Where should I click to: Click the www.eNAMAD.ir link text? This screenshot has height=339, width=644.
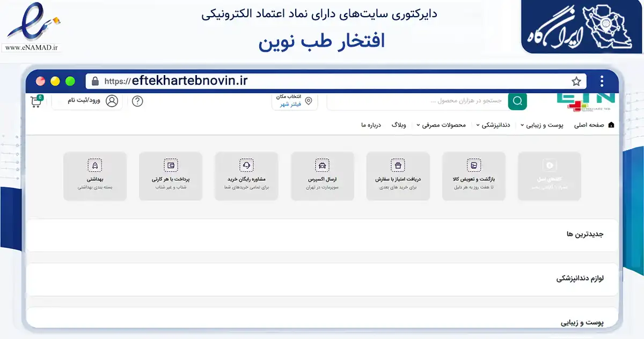tap(32, 48)
